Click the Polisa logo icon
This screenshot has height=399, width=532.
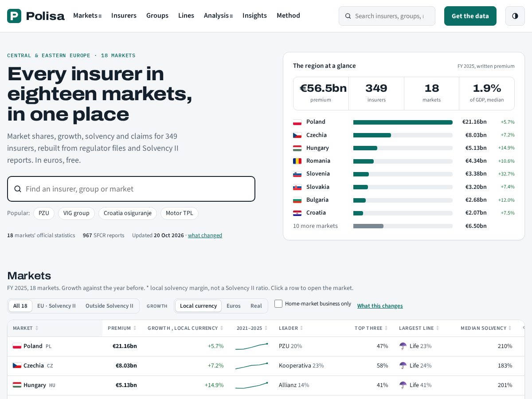(x=14, y=16)
